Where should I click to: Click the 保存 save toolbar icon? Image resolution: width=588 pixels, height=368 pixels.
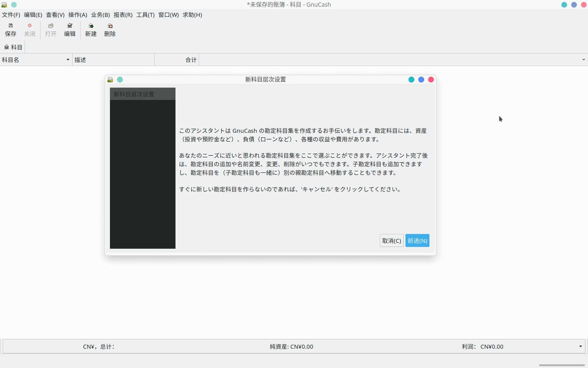pos(11,26)
